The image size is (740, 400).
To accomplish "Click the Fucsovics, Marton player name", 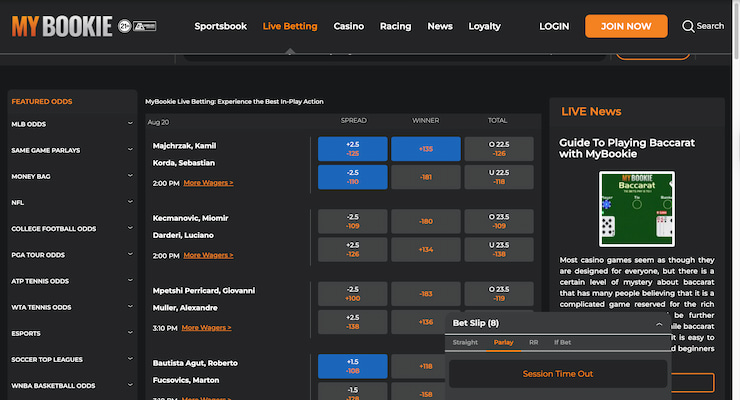I will 186,380.
